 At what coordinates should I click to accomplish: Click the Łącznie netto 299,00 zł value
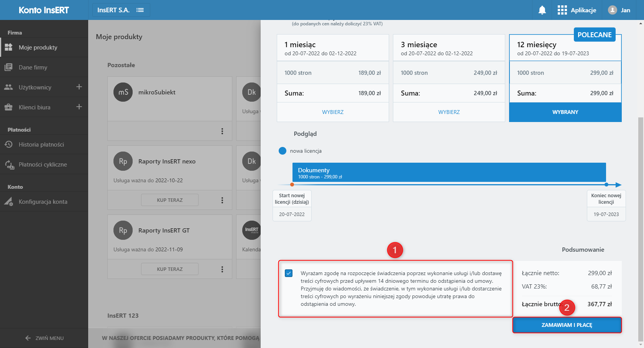tap(600, 273)
